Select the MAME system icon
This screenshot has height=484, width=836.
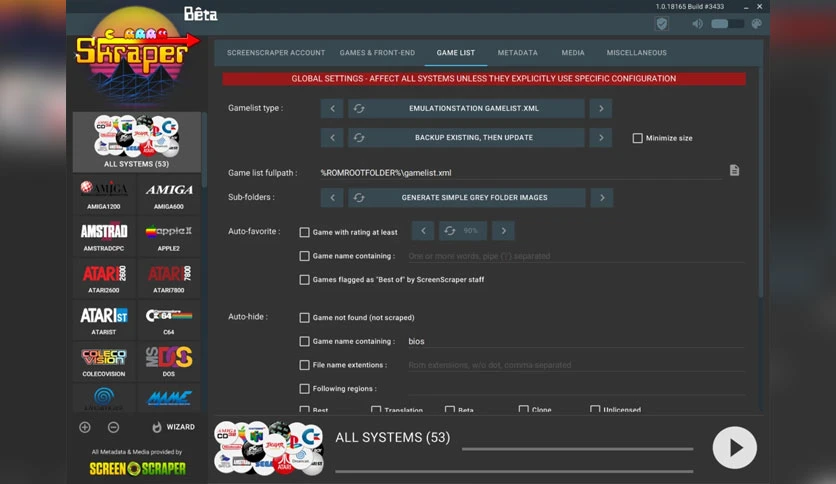click(169, 398)
